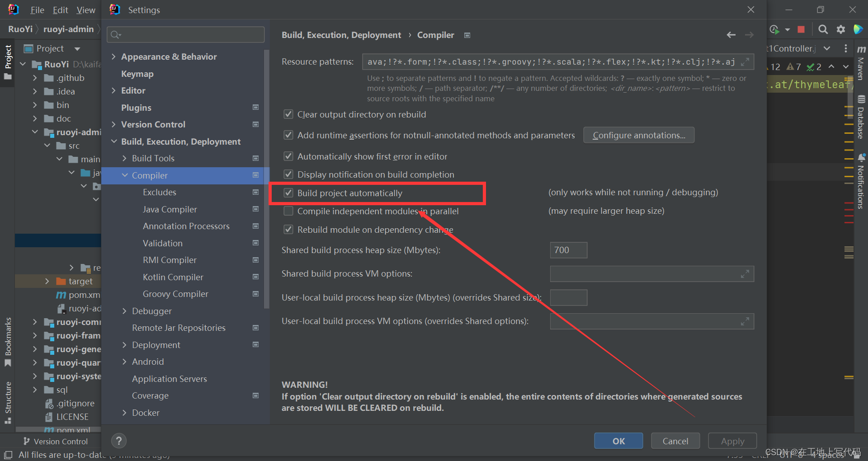Screen dimensions: 868x461
Task: Expand Shared build process VM options field
Action: [745, 274]
